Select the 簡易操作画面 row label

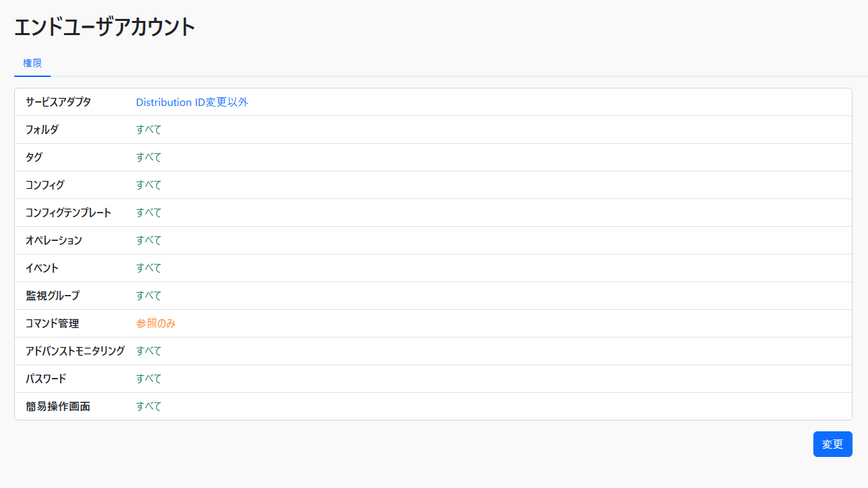[x=57, y=406]
